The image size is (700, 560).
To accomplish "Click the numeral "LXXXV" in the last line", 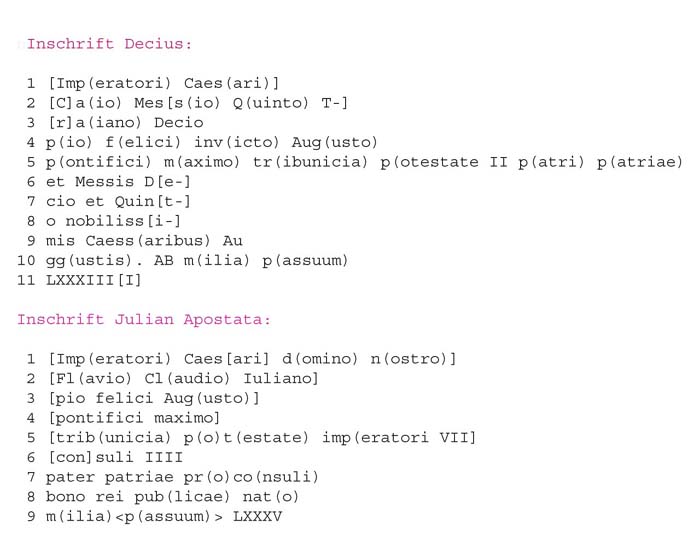I will click(258, 516).
